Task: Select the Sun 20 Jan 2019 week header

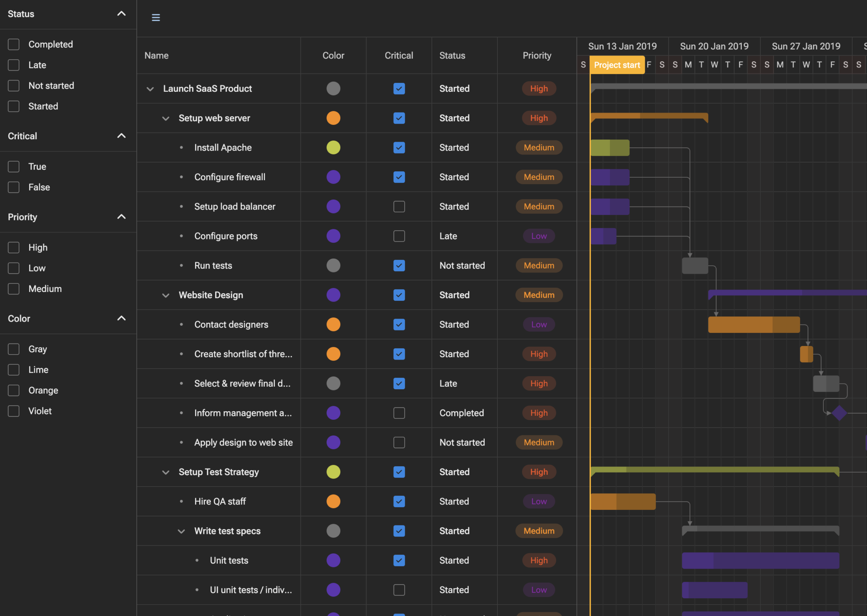Action: tap(714, 46)
